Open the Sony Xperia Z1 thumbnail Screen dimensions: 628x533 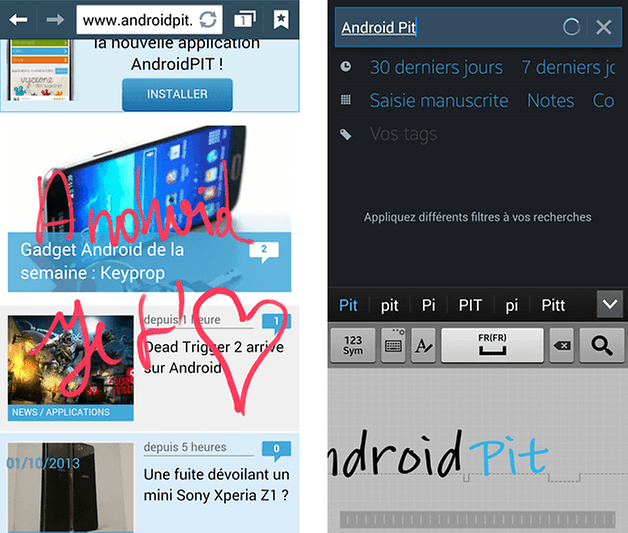(70, 487)
